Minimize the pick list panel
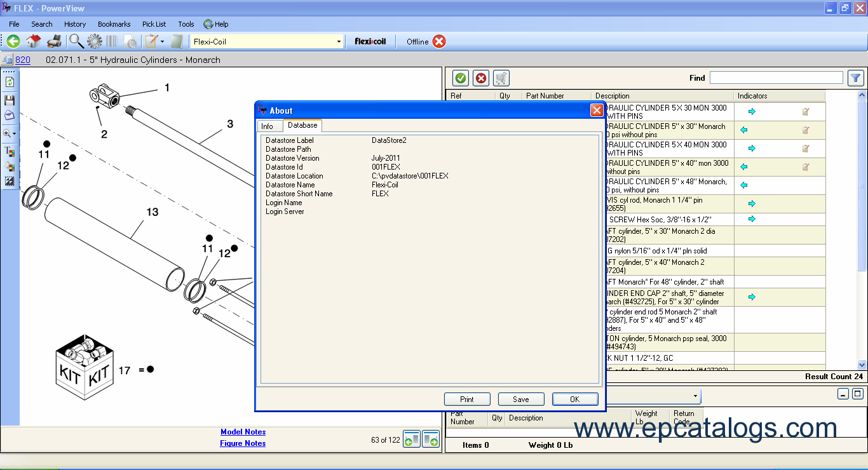Screen dimensions: 868x470 tap(843, 394)
